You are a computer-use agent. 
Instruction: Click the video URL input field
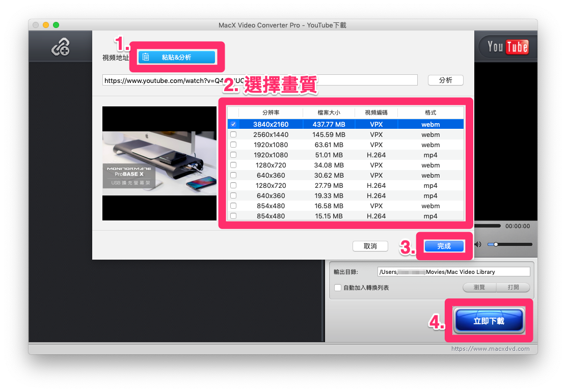tap(260, 80)
